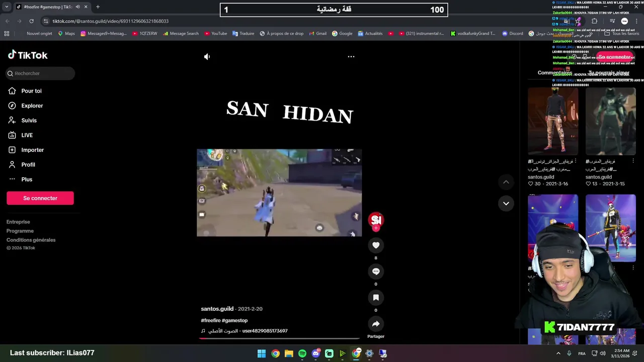This screenshot has width=644, height=362.
Task: Open the Maps bookmark
Action: tap(66, 34)
